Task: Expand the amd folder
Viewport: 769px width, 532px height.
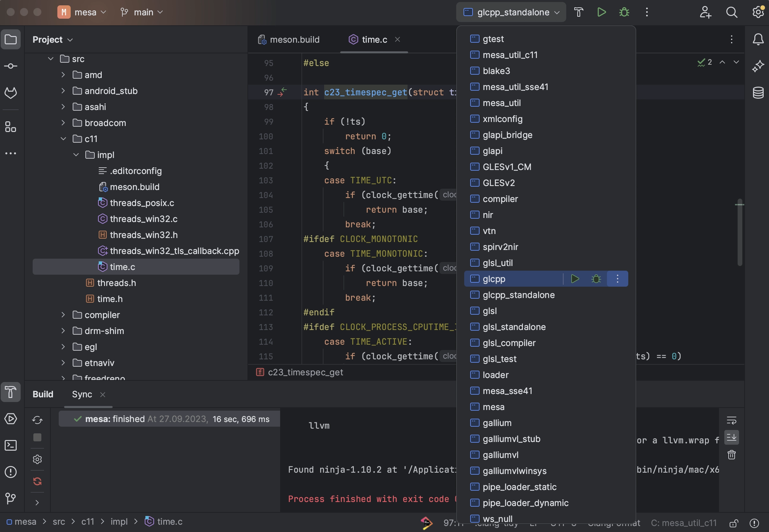Action: click(x=63, y=75)
